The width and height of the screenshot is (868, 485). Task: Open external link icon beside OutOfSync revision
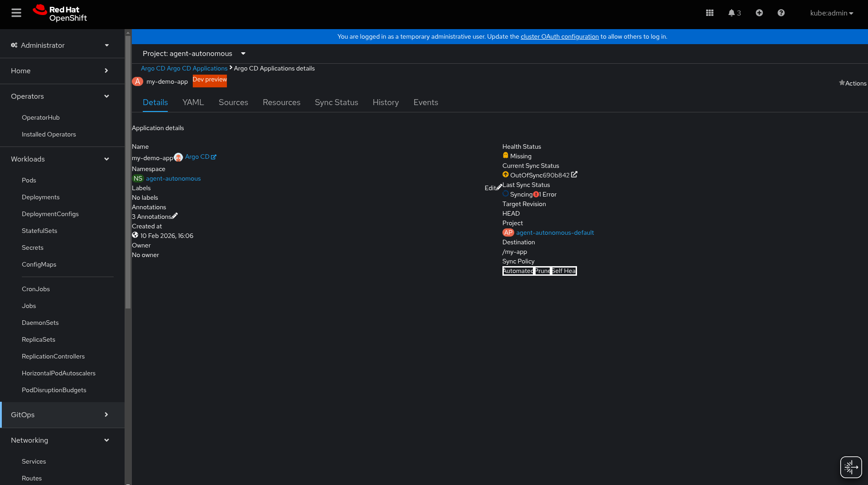click(574, 174)
